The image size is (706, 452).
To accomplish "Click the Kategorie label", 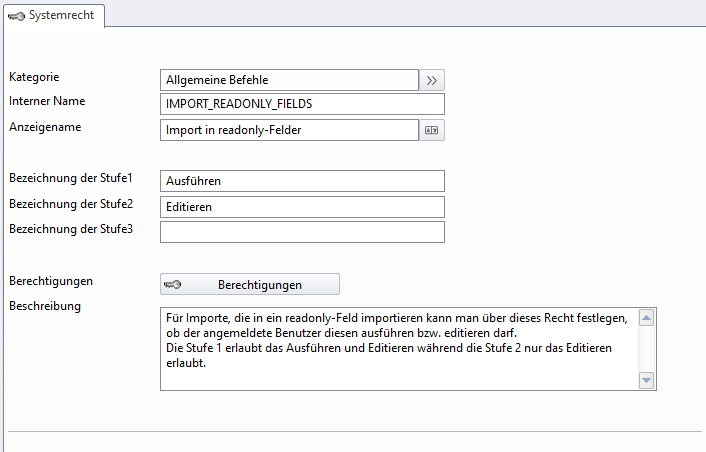I will click(34, 77).
